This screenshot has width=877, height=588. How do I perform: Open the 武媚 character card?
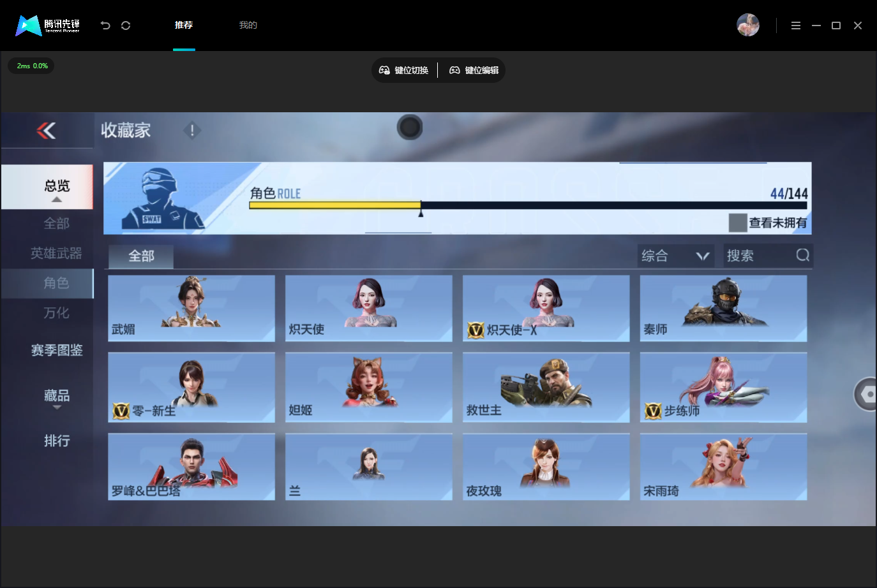(191, 308)
